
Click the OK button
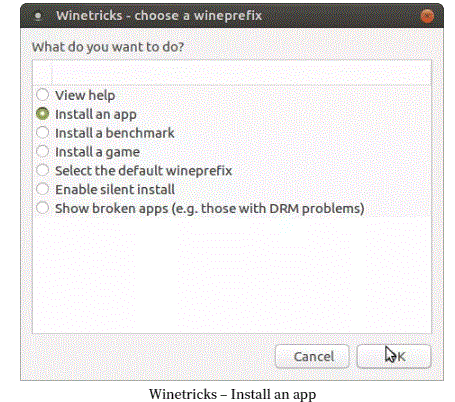[x=394, y=356]
